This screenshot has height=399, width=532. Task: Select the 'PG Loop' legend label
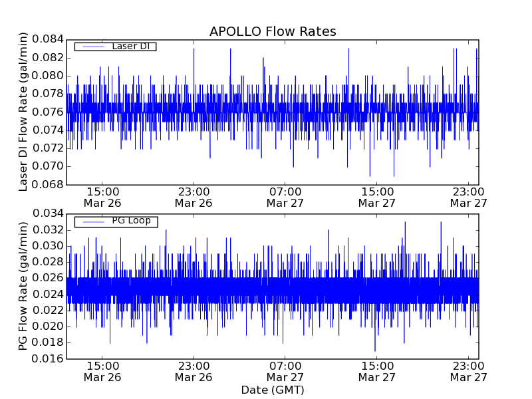click(x=131, y=221)
